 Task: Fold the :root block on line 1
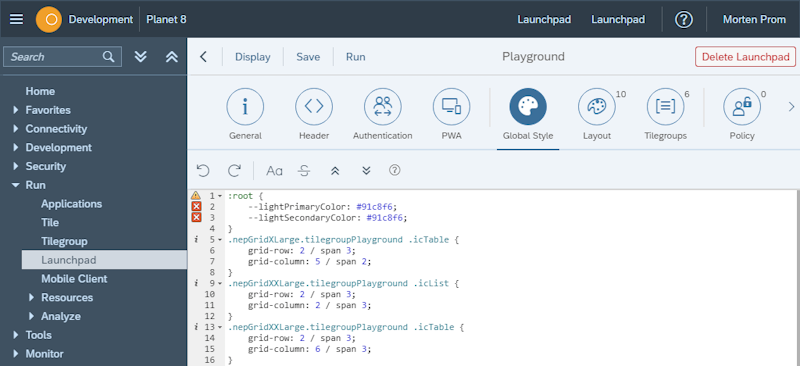(x=220, y=196)
